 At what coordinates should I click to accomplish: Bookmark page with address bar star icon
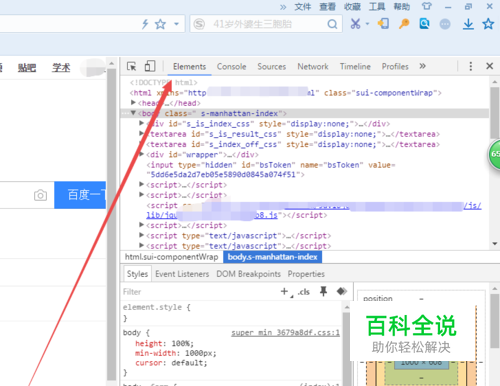[x=160, y=24]
